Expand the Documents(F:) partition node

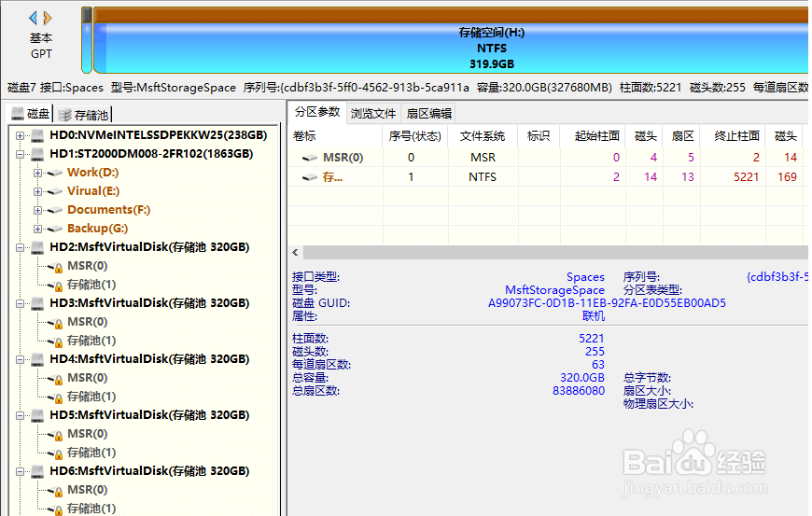pyautogui.click(x=37, y=210)
